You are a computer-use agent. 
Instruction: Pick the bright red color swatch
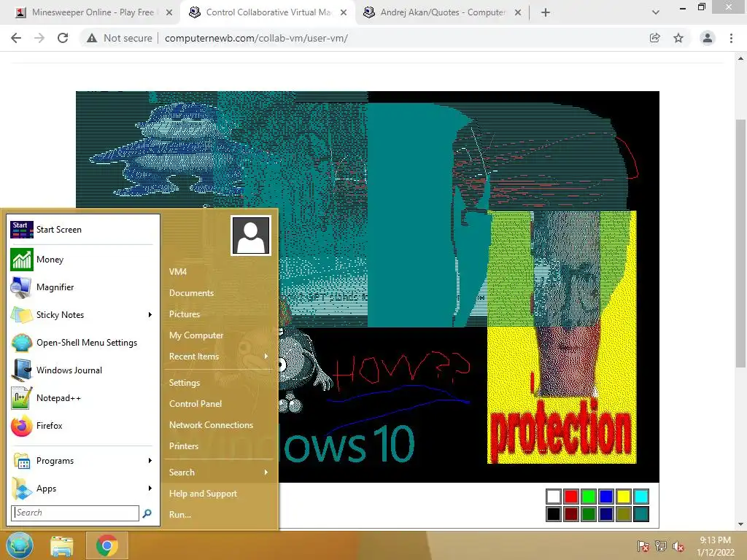pyautogui.click(x=571, y=497)
